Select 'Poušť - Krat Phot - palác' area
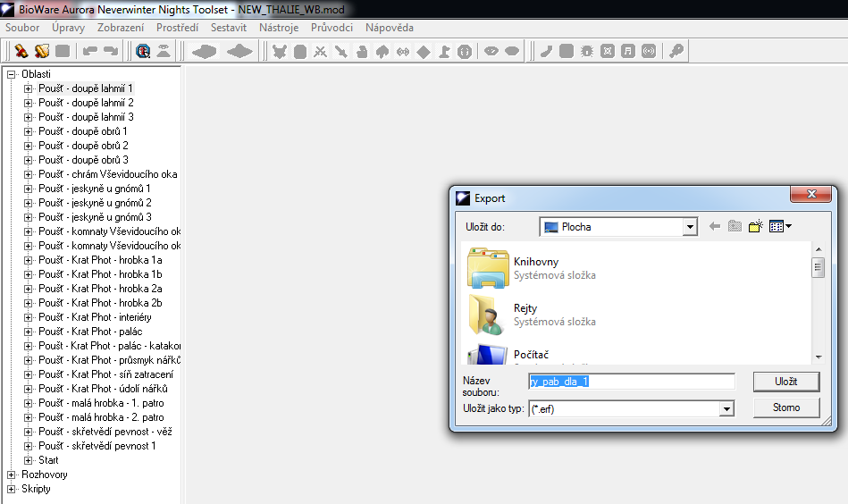This screenshot has height=504, width=848. click(x=90, y=332)
